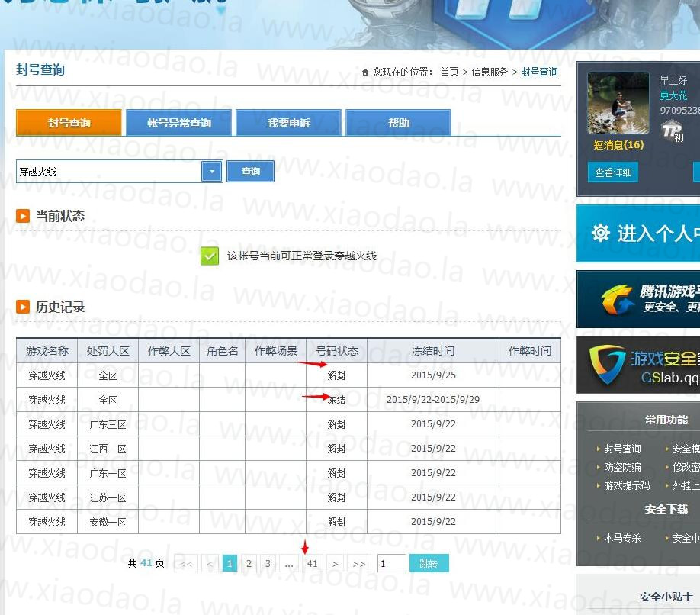
Task: Click the 作弊场景 column header
Action: 275,351
